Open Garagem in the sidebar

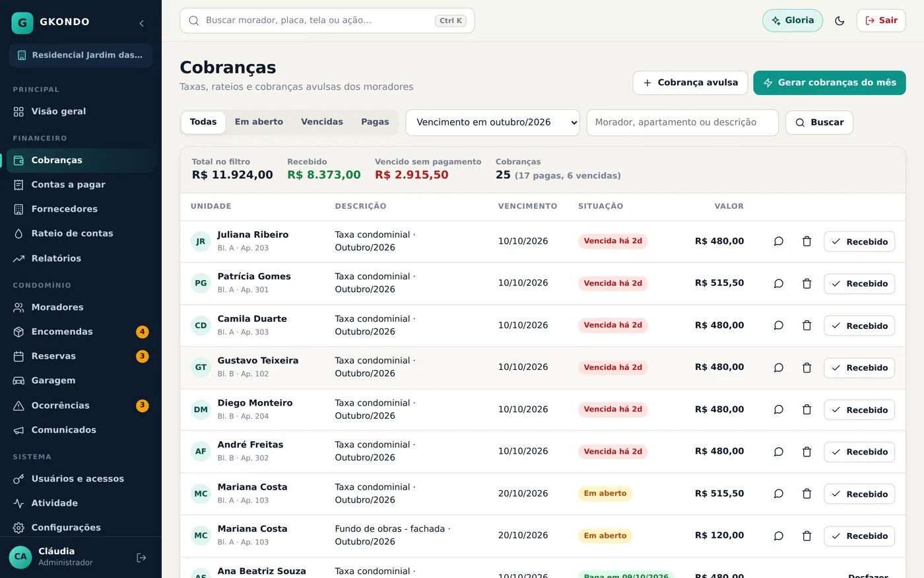81,380
